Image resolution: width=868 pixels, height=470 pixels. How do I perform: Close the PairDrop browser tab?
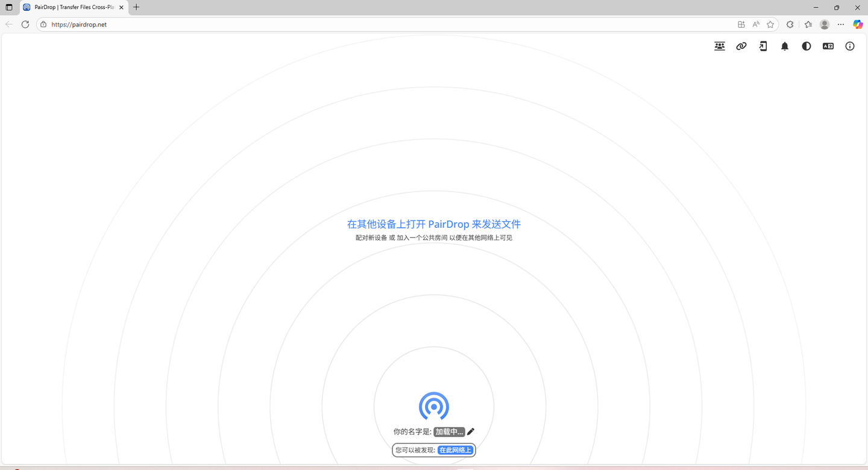coord(121,8)
